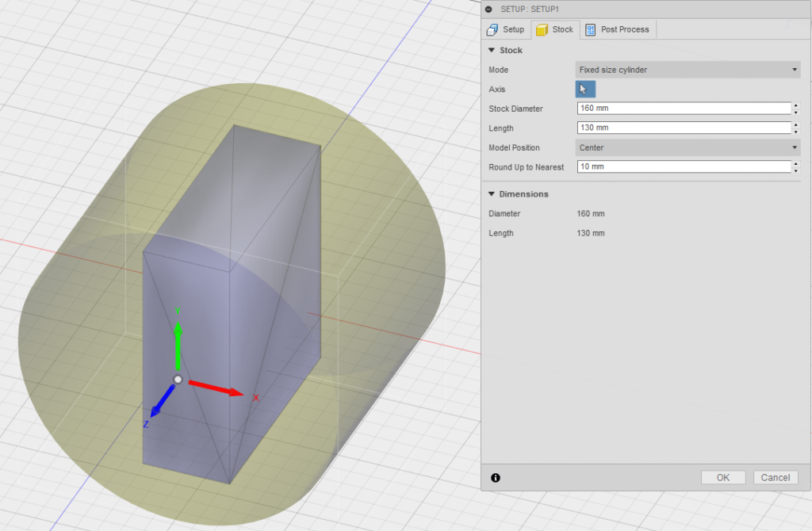Viewport: 812px width, 531px height.
Task: Increase Stock Diameter using its up stepper
Action: (x=795, y=105)
